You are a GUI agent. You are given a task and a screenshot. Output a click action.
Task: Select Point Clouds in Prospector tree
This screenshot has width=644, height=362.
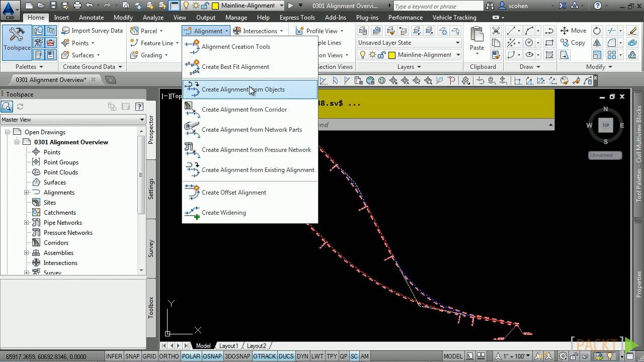[x=60, y=172]
